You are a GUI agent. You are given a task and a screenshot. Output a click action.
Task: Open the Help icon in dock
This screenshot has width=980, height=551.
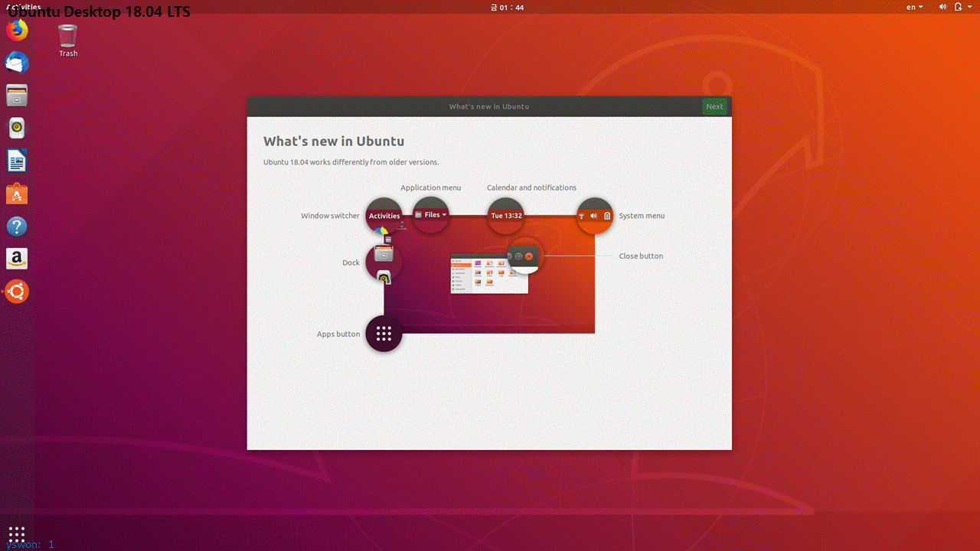click(x=17, y=227)
